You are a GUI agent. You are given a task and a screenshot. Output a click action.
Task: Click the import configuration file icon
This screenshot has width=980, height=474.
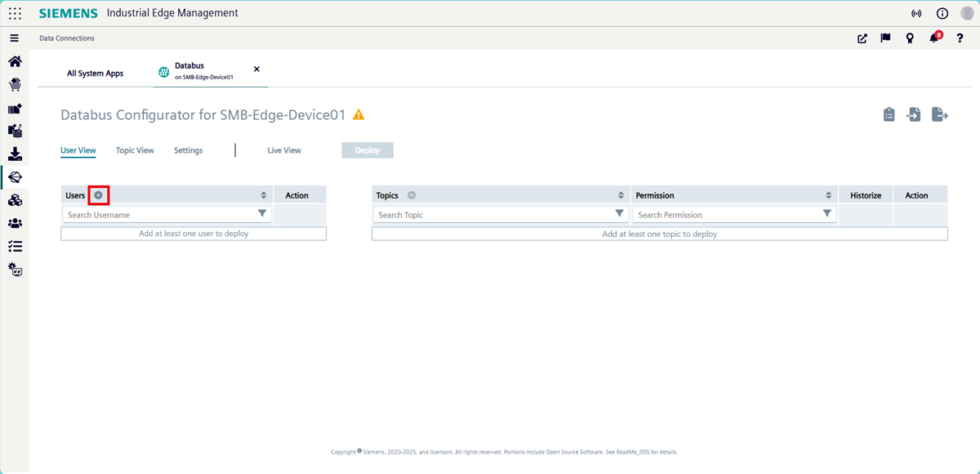tap(914, 115)
